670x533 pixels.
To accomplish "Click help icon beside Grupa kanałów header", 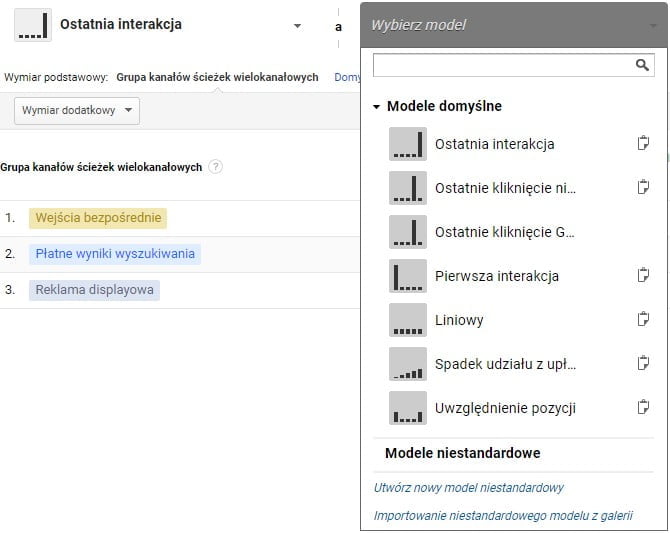I will pos(216,167).
